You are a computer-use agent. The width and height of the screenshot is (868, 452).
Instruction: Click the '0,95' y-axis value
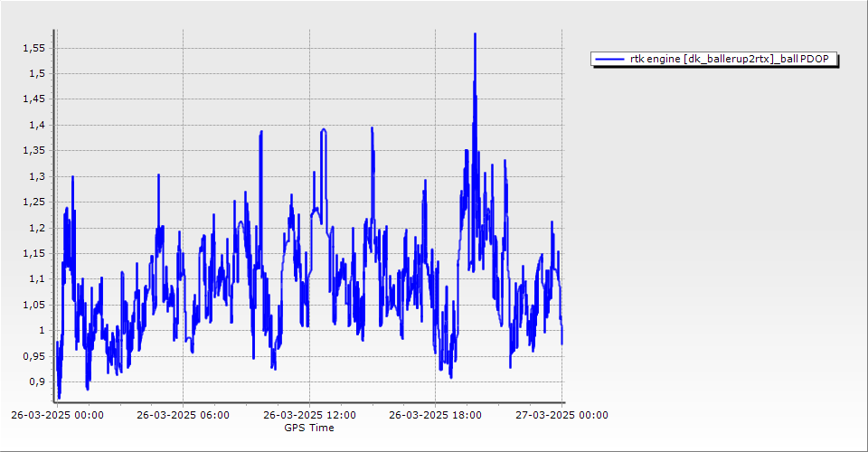click(33, 356)
